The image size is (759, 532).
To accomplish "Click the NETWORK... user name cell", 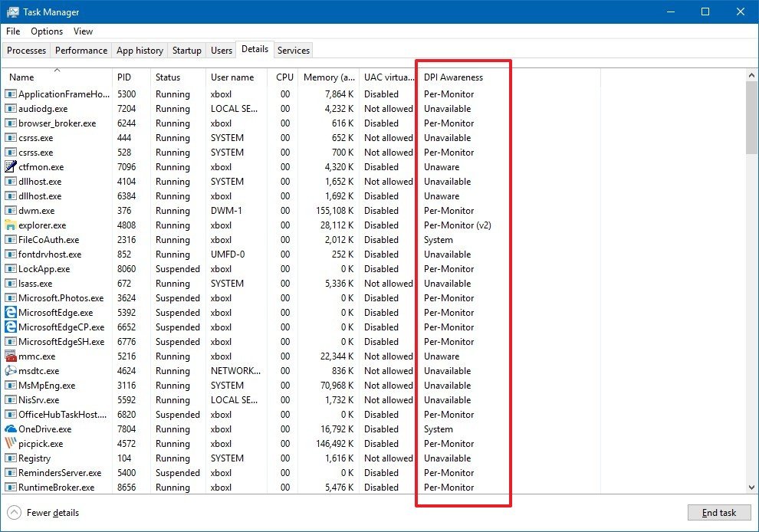I will (x=235, y=371).
